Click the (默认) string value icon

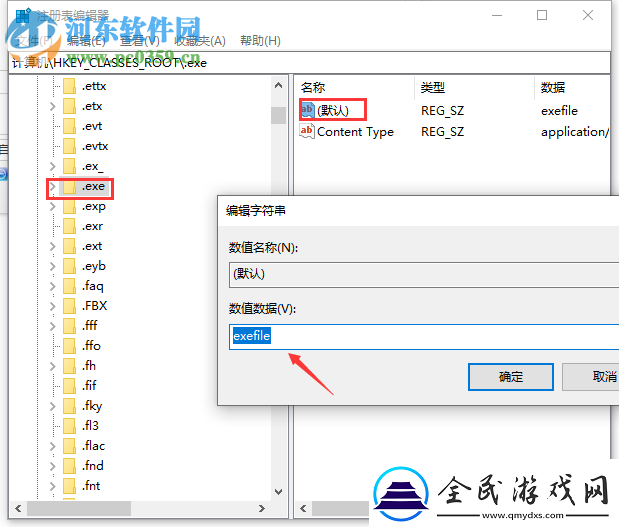pyautogui.click(x=307, y=110)
